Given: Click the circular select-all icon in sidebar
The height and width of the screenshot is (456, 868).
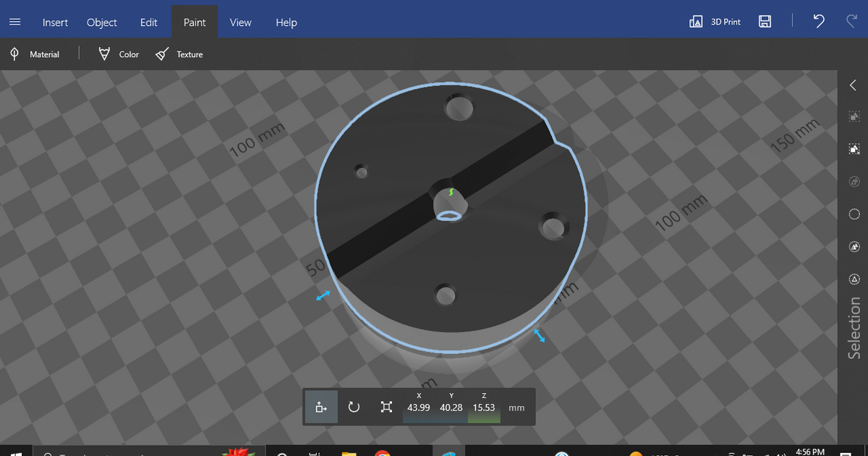Looking at the screenshot, I should pos(854,214).
